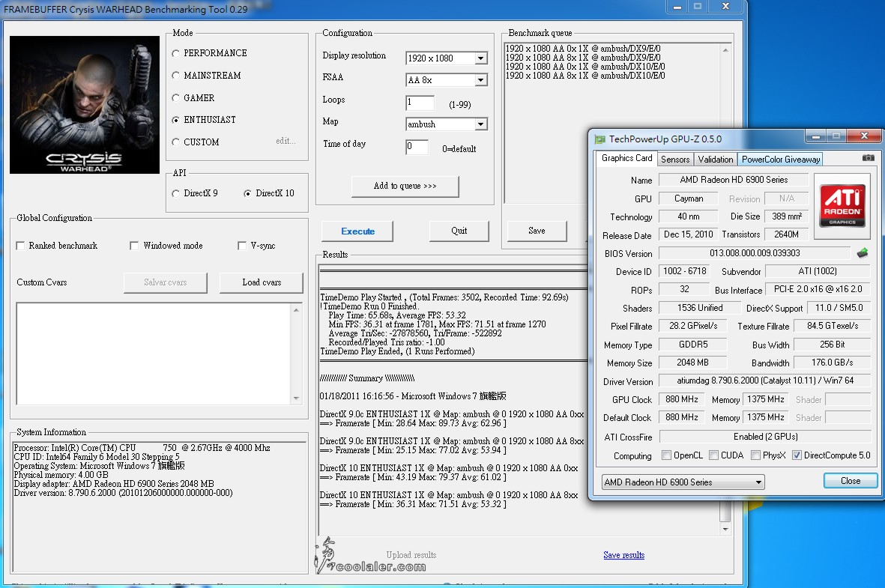Select queue entry AA 0x ambush/DX10/E/0

click(x=585, y=67)
